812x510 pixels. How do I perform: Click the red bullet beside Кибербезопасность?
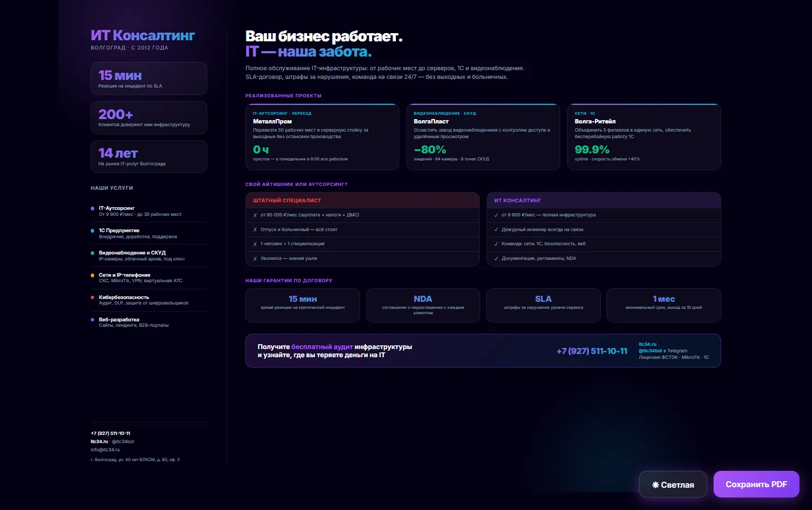(92, 297)
